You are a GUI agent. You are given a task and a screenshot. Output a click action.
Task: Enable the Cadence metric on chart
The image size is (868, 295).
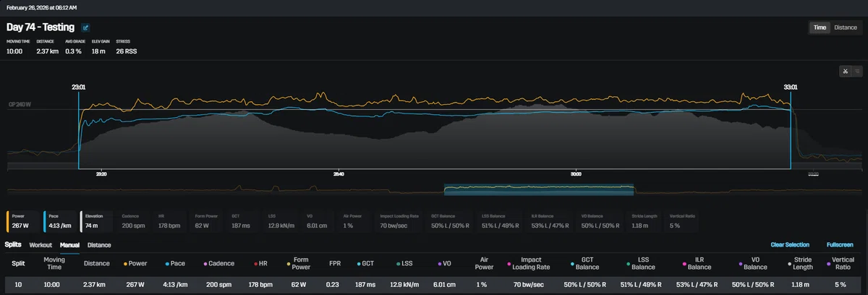click(134, 221)
